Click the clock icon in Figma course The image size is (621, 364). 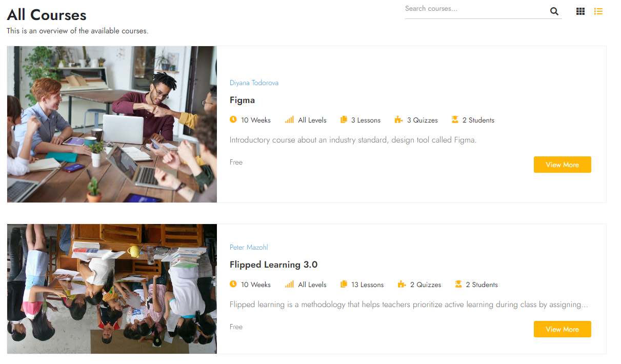(x=233, y=119)
